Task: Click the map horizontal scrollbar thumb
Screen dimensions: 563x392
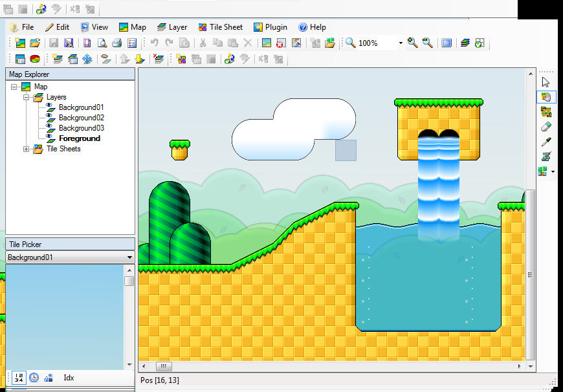Action: [164, 367]
